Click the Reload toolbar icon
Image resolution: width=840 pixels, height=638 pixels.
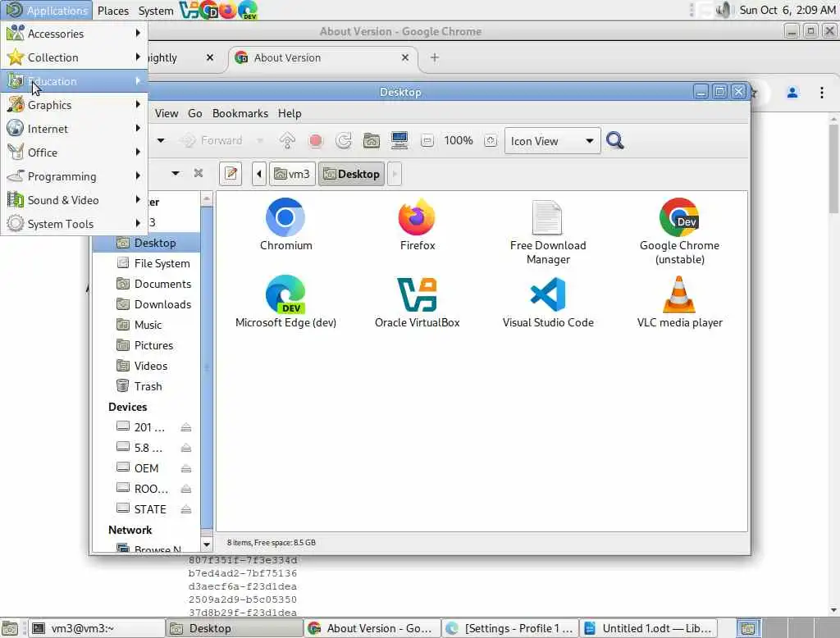click(344, 141)
